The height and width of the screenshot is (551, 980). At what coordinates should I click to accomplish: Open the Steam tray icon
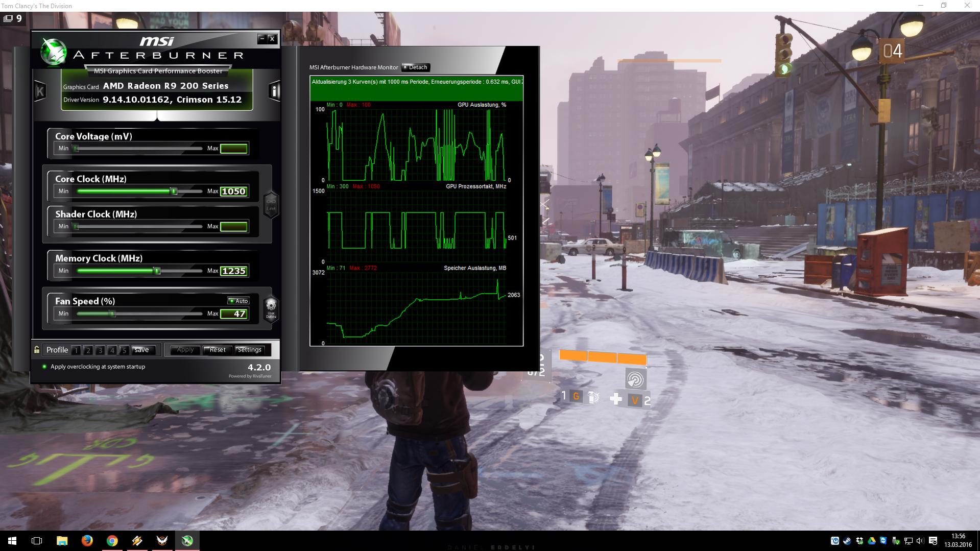click(x=847, y=541)
